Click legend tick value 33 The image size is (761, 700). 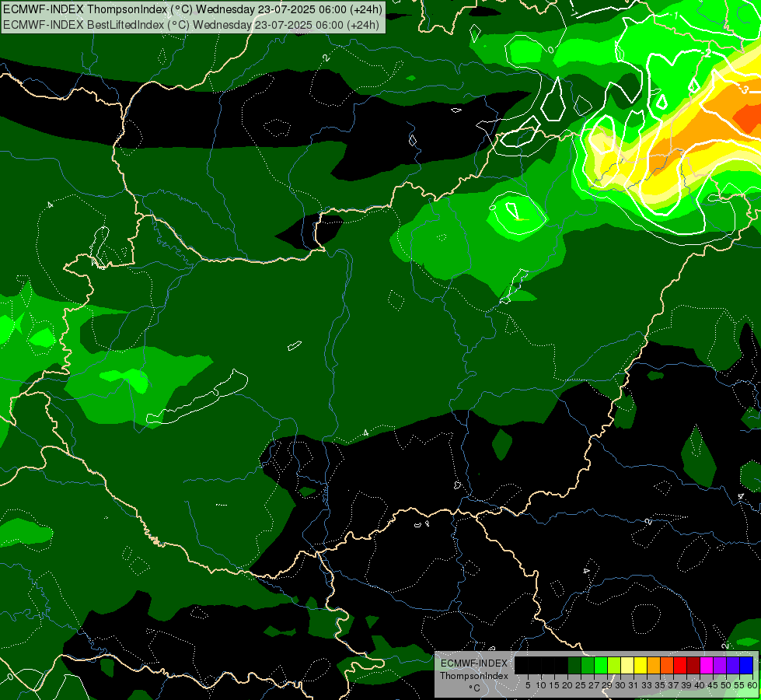click(647, 685)
